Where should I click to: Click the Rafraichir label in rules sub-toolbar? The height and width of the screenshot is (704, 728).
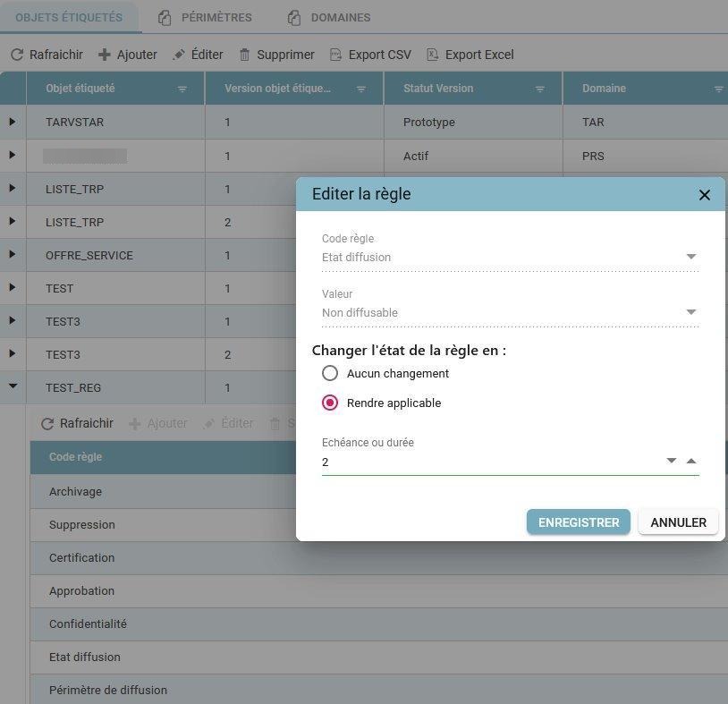(87, 423)
